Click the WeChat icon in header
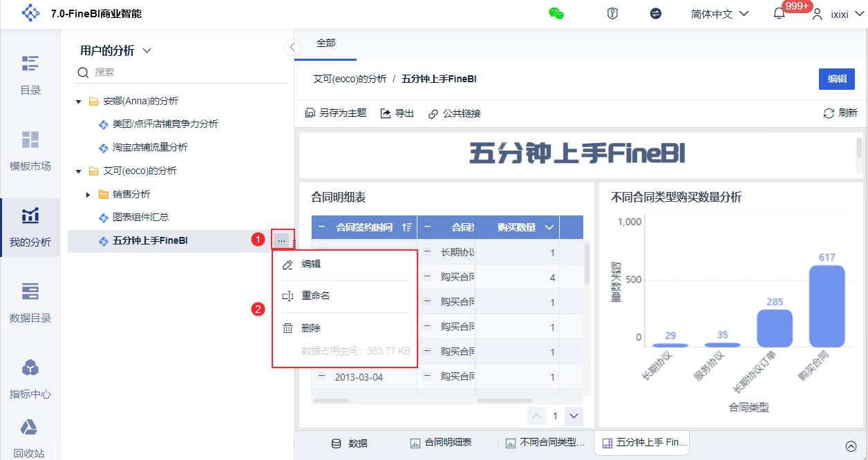This screenshot has height=460, width=868. tap(557, 14)
